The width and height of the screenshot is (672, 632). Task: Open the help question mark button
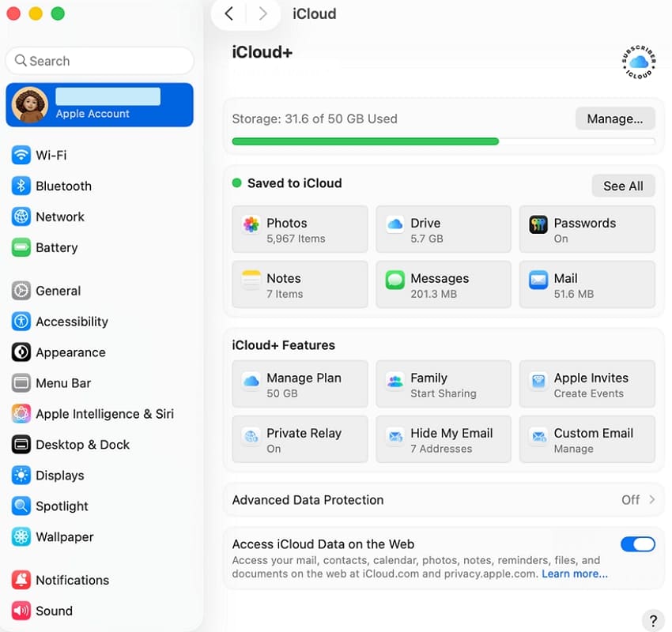tap(653, 620)
